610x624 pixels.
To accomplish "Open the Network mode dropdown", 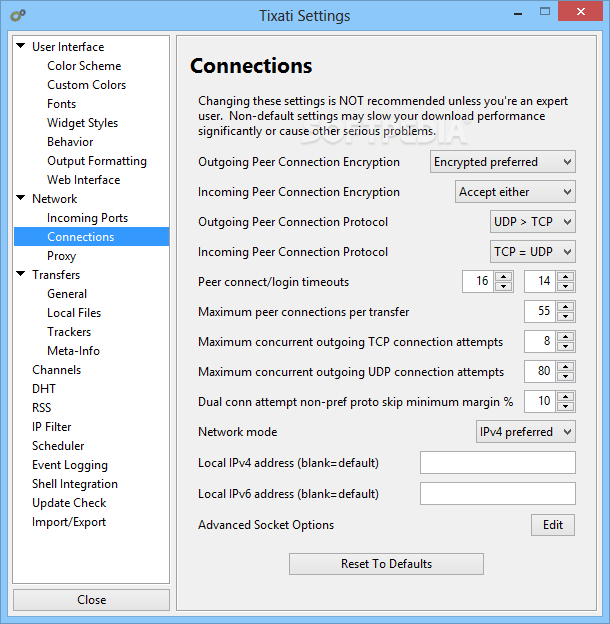I will 526,432.
